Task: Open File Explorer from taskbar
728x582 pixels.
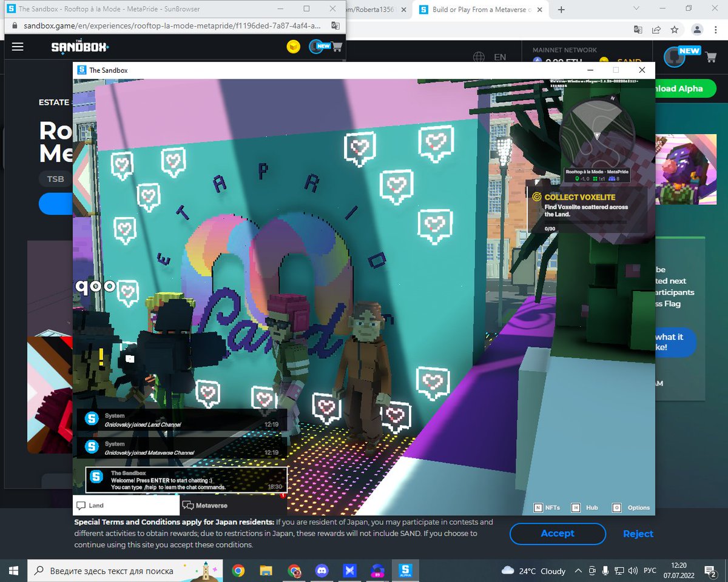Action: (266, 570)
